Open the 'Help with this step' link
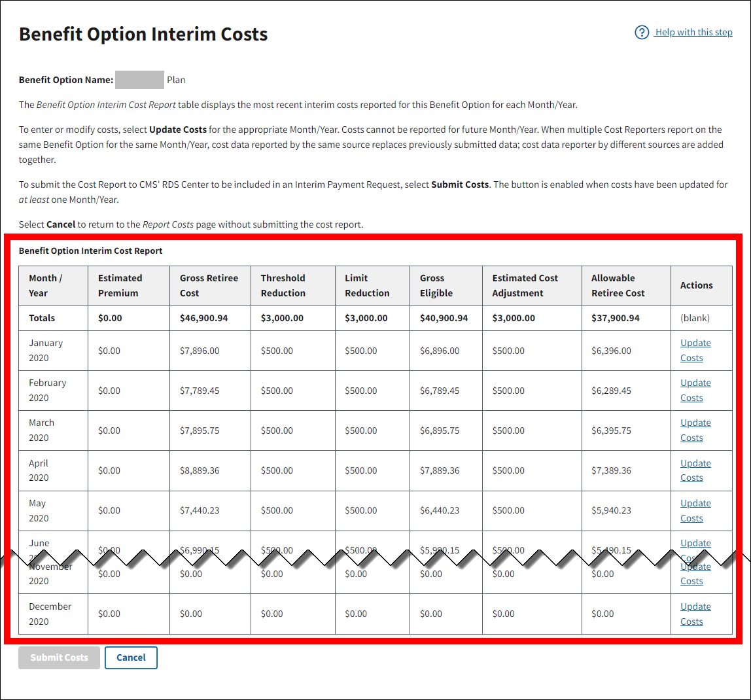The width and height of the screenshot is (751, 700). click(x=693, y=33)
